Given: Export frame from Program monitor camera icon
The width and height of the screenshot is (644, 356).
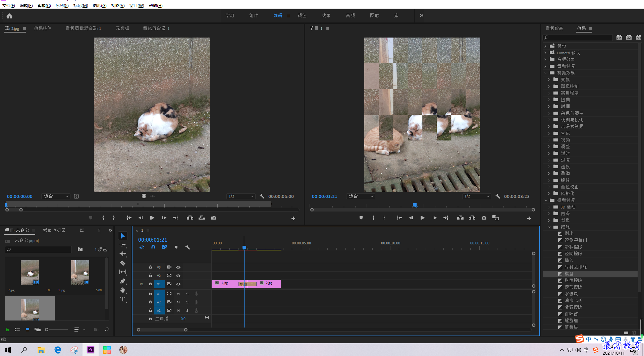Looking at the screenshot, I should coord(484,218).
